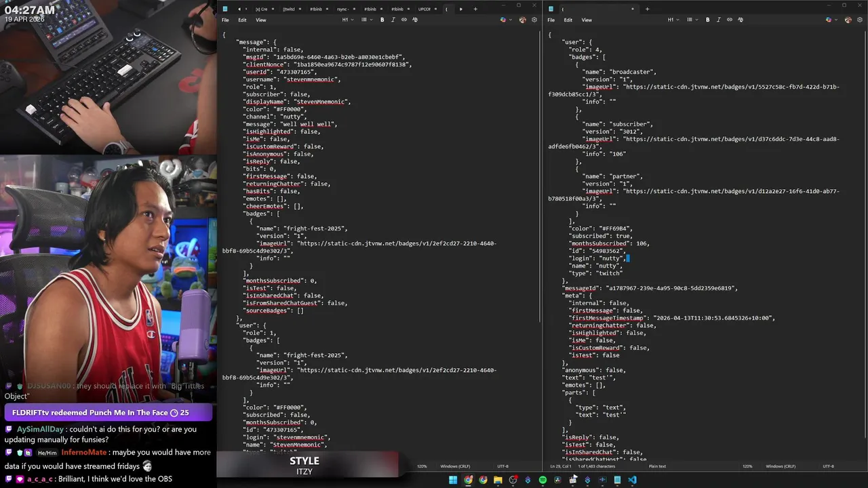Click the "partner" badge name
Viewport: 868px width, 488px height.
626,176
